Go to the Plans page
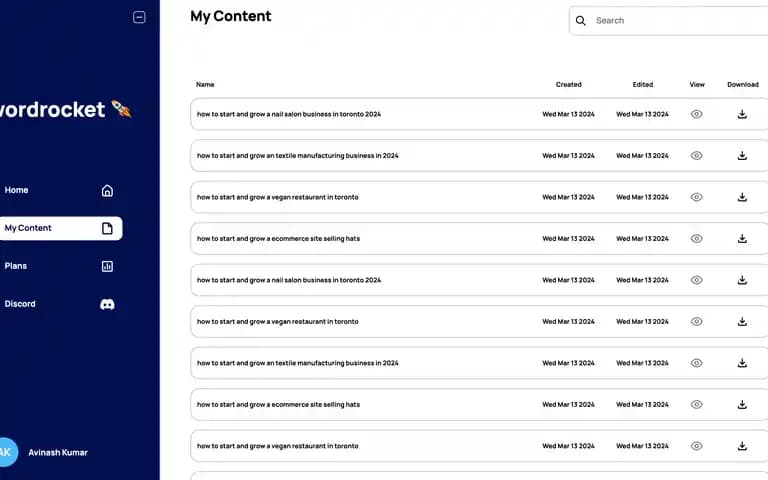The image size is (768, 480). (59, 266)
